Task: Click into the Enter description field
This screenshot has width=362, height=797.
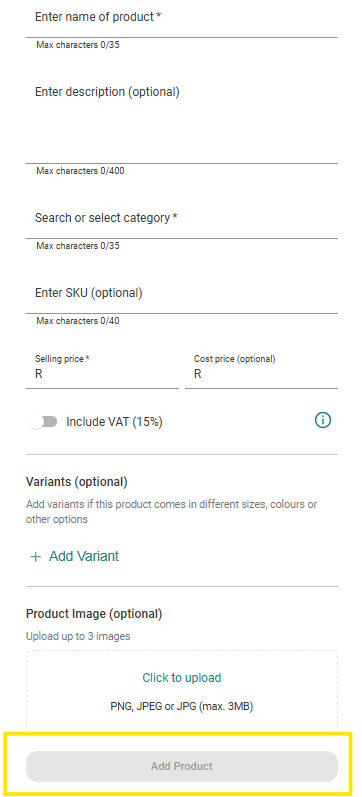Action: [x=182, y=119]
